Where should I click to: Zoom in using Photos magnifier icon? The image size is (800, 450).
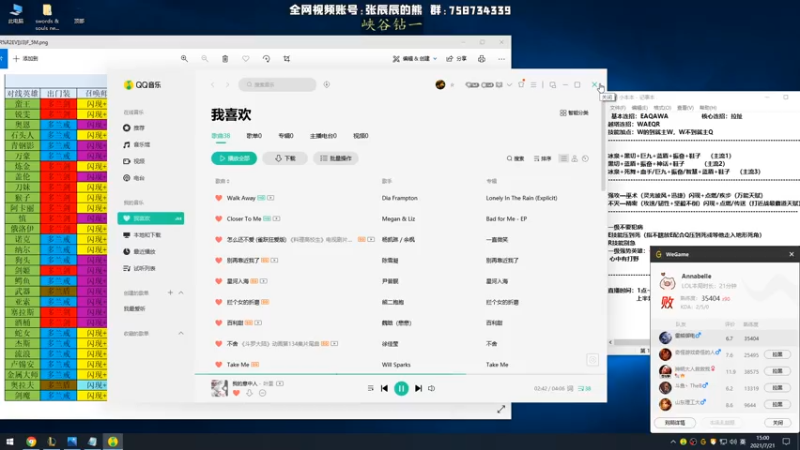[184, 59]
